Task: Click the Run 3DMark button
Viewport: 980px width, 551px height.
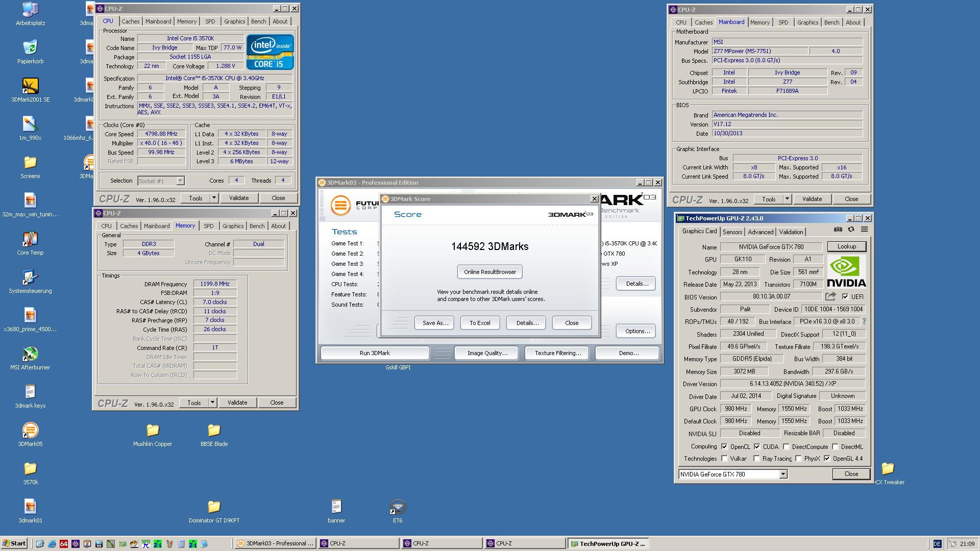Action: coord(375,353)
